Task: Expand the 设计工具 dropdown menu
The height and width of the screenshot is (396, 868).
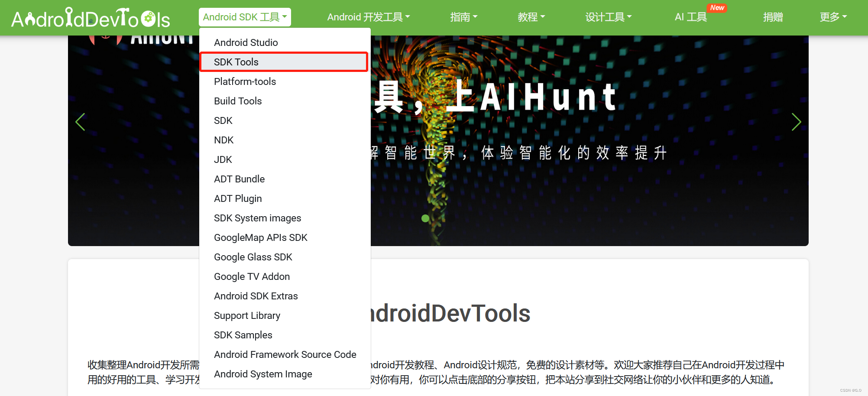Action: tap(608, 17)
